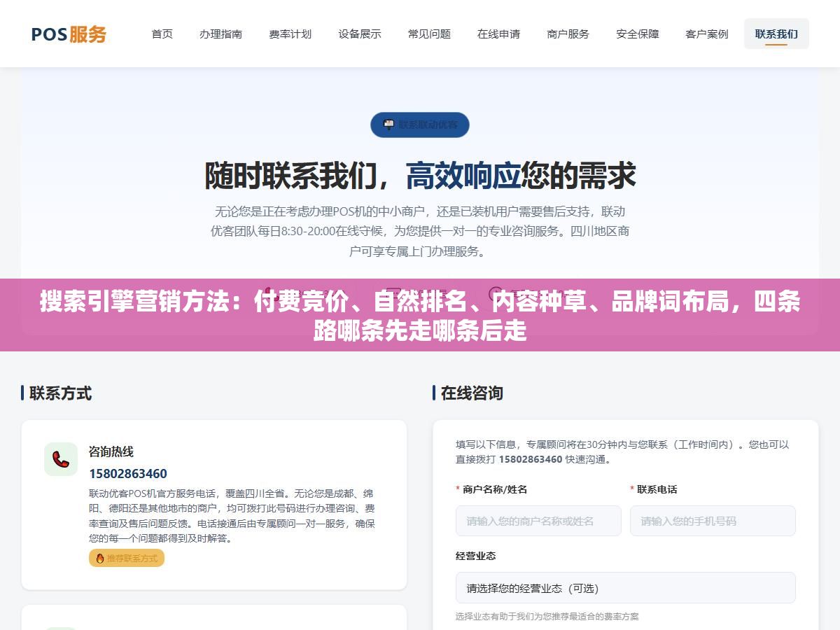Image resolution: width=840 pixels, height=630 pixels.
Task: Click the POS服务 logo
Action: pyautogui.click(x=69, y=34)
